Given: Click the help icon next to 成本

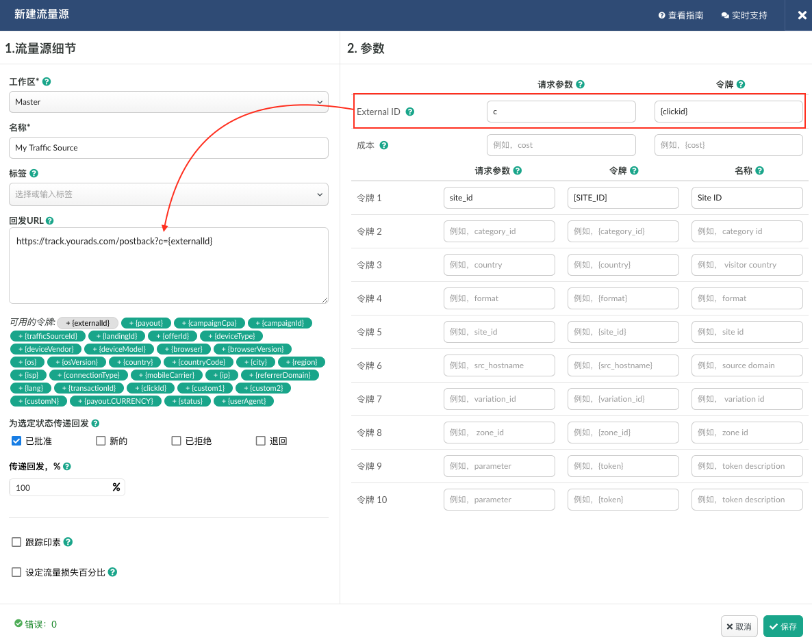Looking at the screenshot, I should pyautogui.click(x=384, y=145).
